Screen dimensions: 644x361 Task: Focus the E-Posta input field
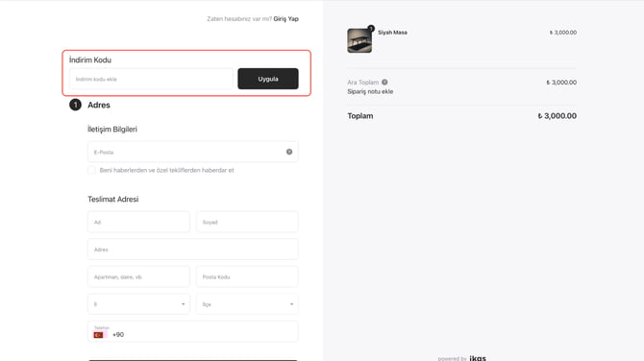[x=193, y=152]
